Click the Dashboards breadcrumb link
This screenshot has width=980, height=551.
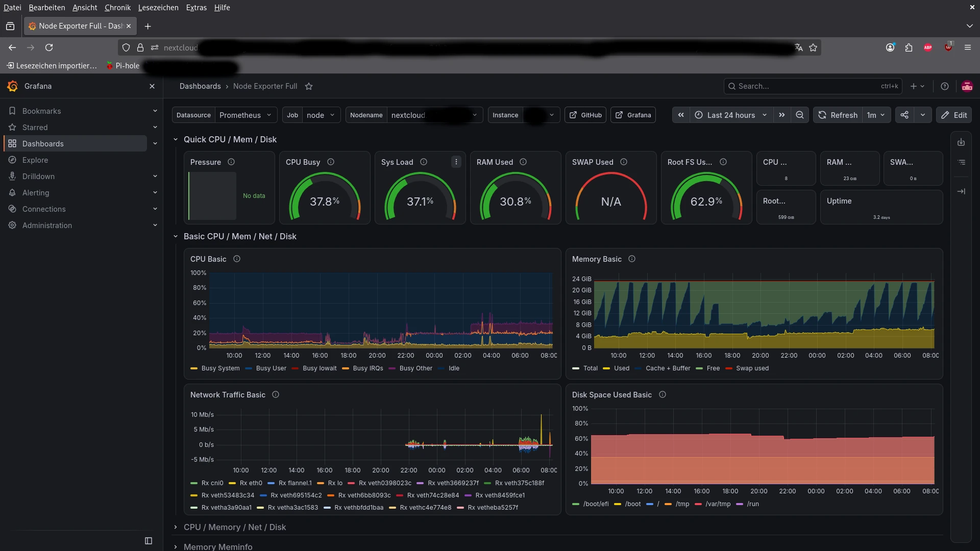200,86
